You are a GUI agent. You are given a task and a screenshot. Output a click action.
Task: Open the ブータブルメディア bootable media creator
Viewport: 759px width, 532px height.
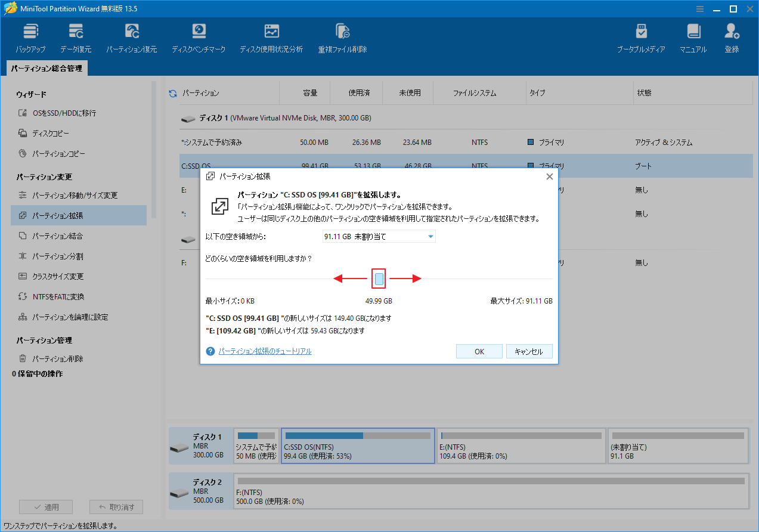click(641, 36)
